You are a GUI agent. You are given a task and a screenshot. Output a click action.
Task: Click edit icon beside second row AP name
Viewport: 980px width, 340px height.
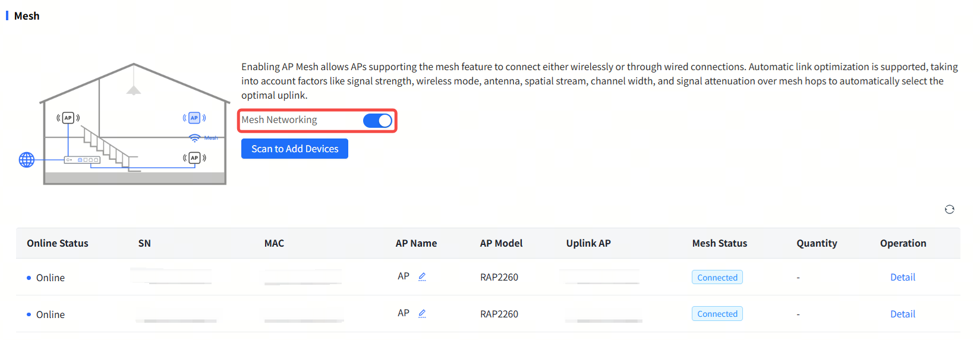(x=422, y=313)
